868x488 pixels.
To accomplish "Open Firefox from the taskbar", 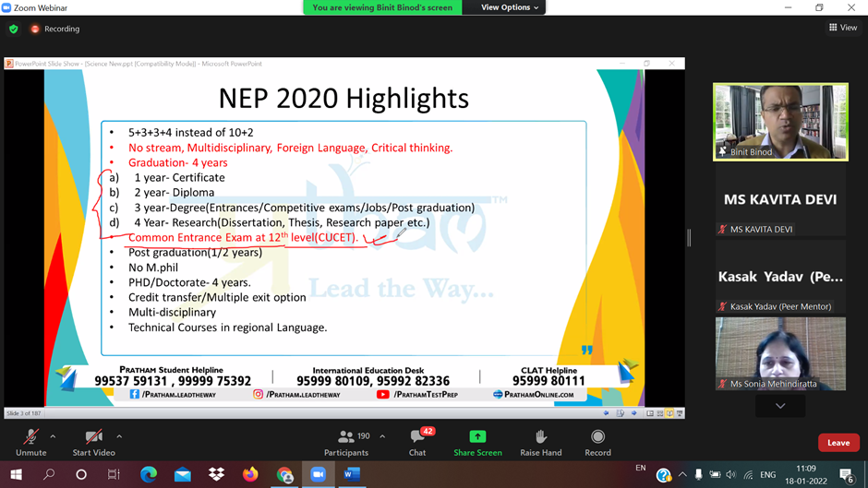I will [x=250, y=474].
